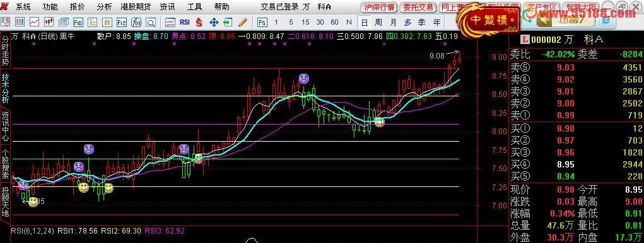Open the magnifier stock search icon
This screenshot has width=644, height=243.
click(x=151, y=22)
